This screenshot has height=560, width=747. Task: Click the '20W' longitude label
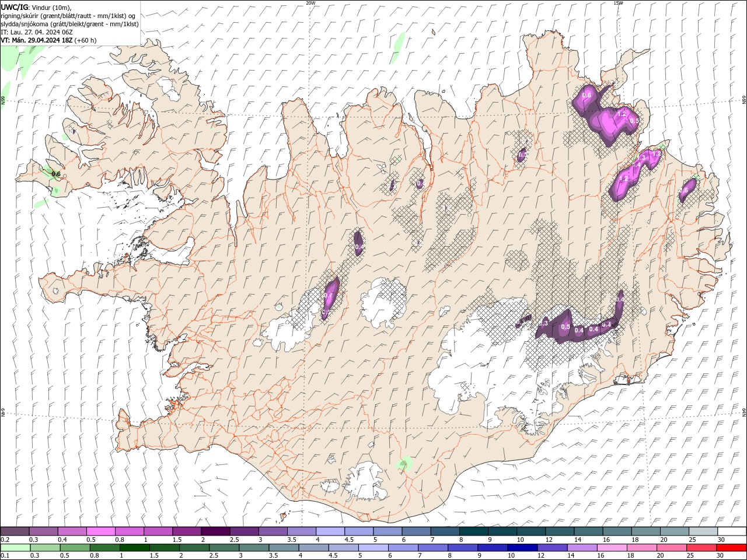[x=310, y=2]
